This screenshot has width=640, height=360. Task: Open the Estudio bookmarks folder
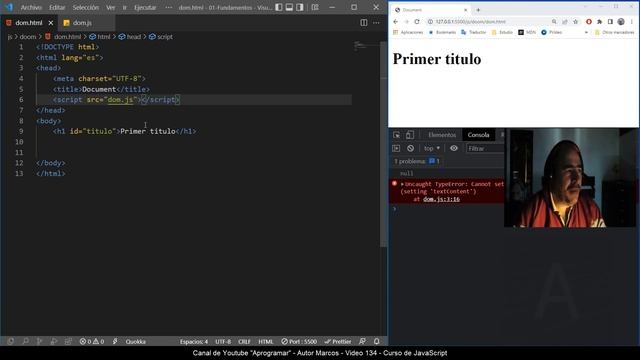(502, 32)
